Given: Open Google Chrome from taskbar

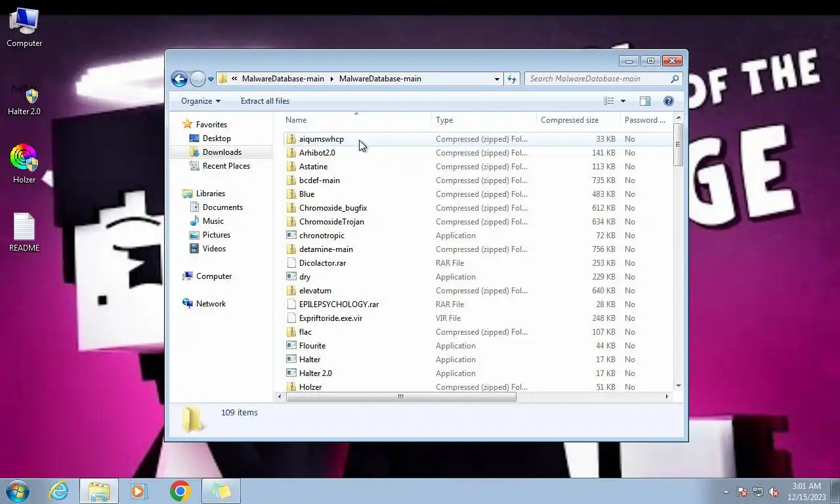Looking at the screenshot, I should [x=180, y=491].
